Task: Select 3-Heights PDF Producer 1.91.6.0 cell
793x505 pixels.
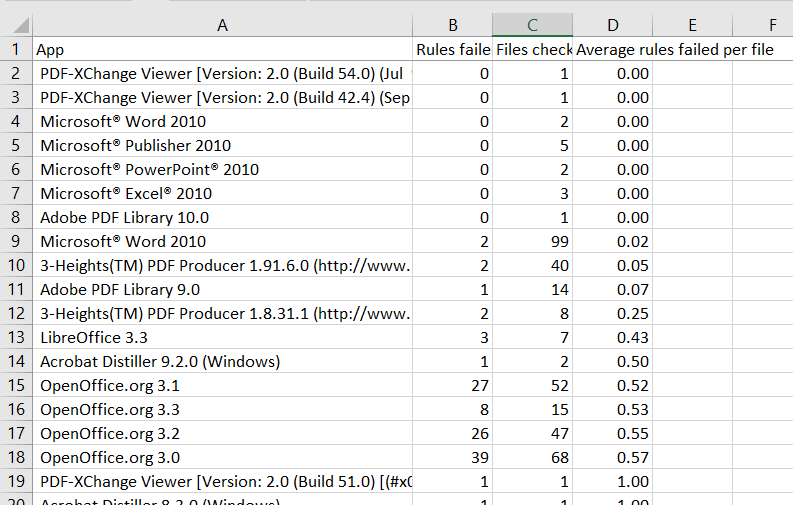Action: tap(223, 265)
